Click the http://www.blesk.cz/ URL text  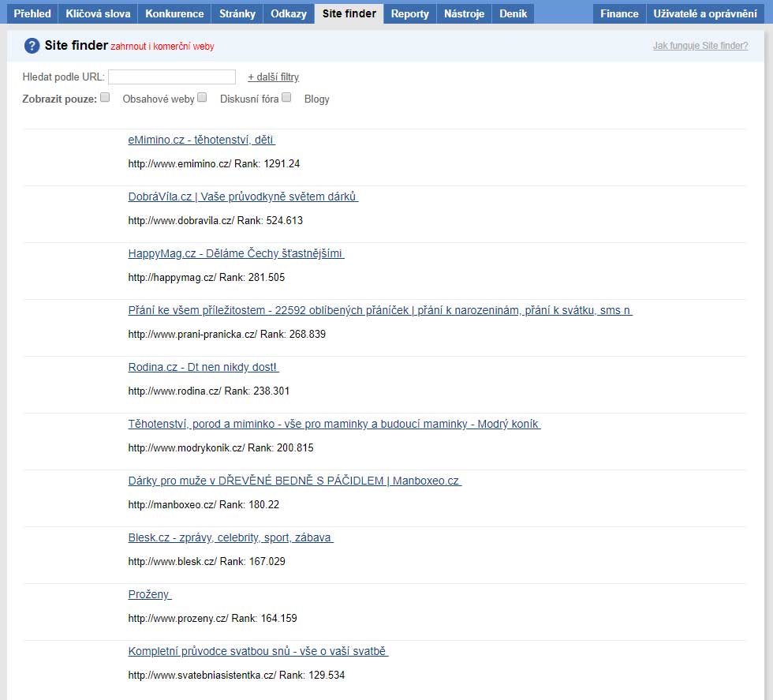[x=173, y=561]
